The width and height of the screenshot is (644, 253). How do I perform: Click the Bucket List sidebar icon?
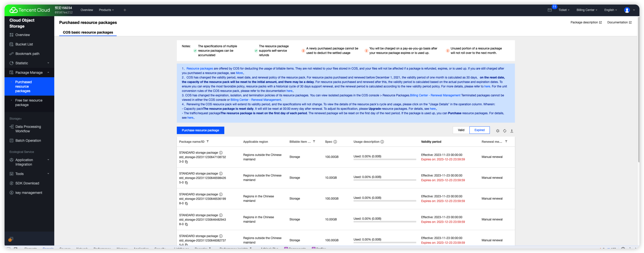(11, 44)
